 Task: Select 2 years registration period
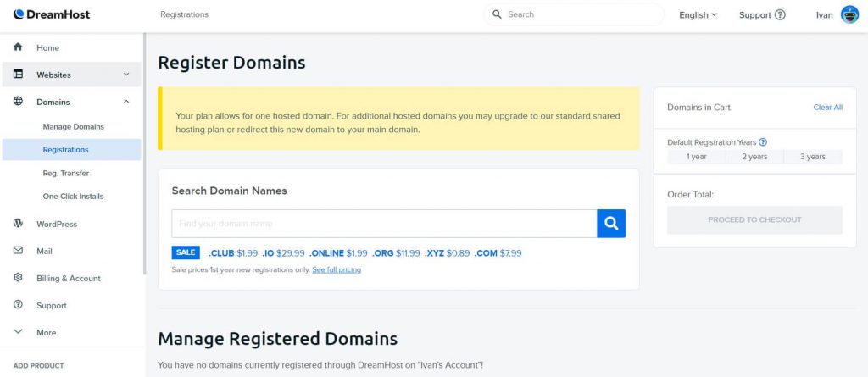click(754, 157)
